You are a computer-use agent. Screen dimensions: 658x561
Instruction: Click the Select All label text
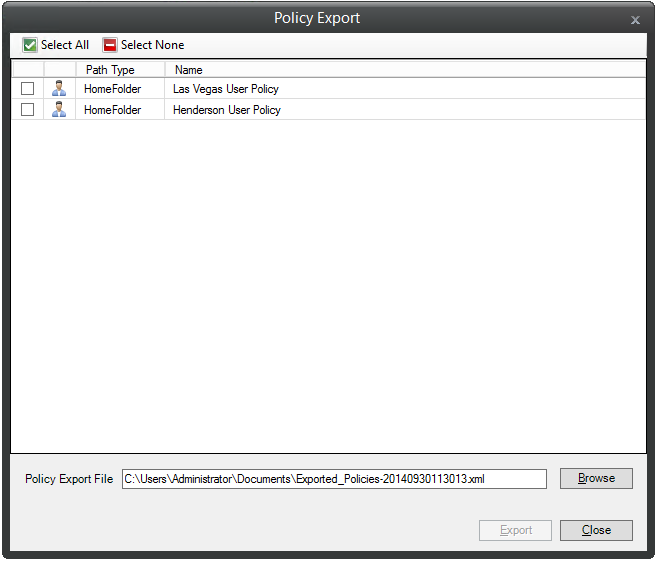pyautogui.click(x=65, y=45)
